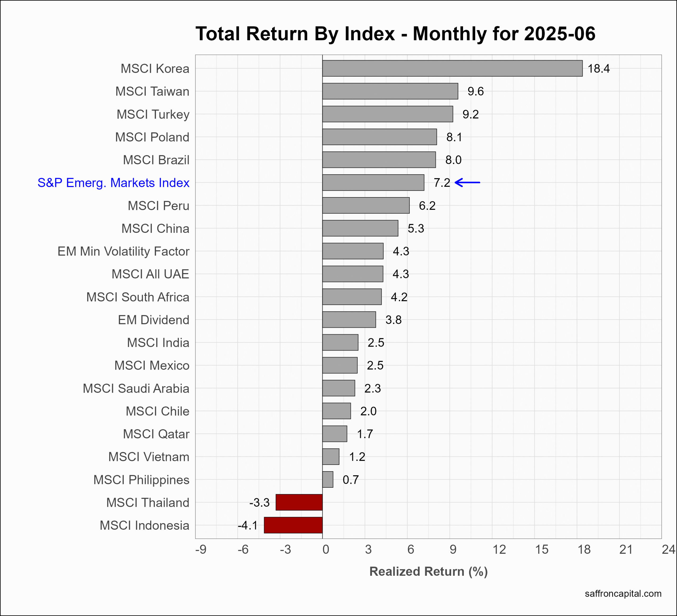Click the 8.0 value label
The image size is (677, 616).
(x=453, y=160)
